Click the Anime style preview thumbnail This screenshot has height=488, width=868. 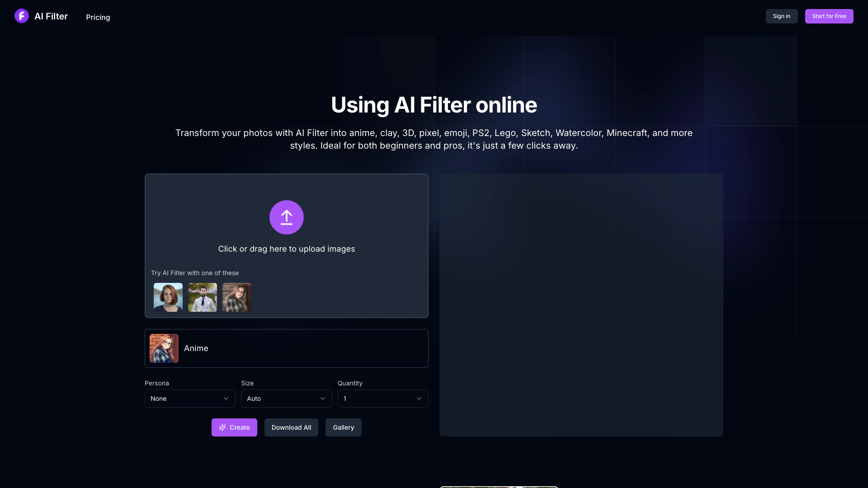click(x=164, y=348)
